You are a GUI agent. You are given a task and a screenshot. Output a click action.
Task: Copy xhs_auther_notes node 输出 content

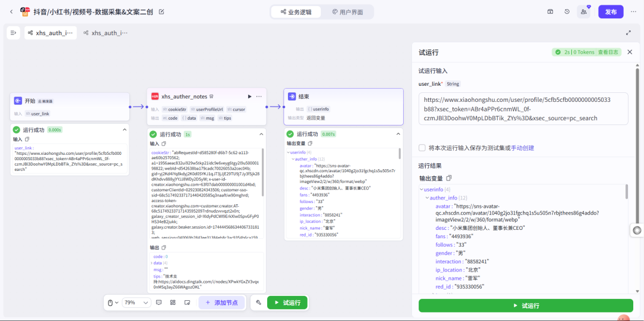(x=164, y=248)
